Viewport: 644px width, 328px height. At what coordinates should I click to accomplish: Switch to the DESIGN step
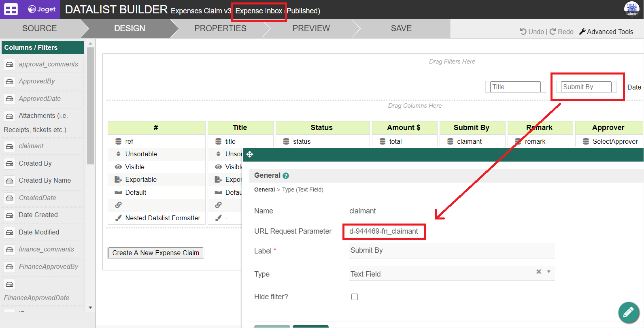click(130, 28)
